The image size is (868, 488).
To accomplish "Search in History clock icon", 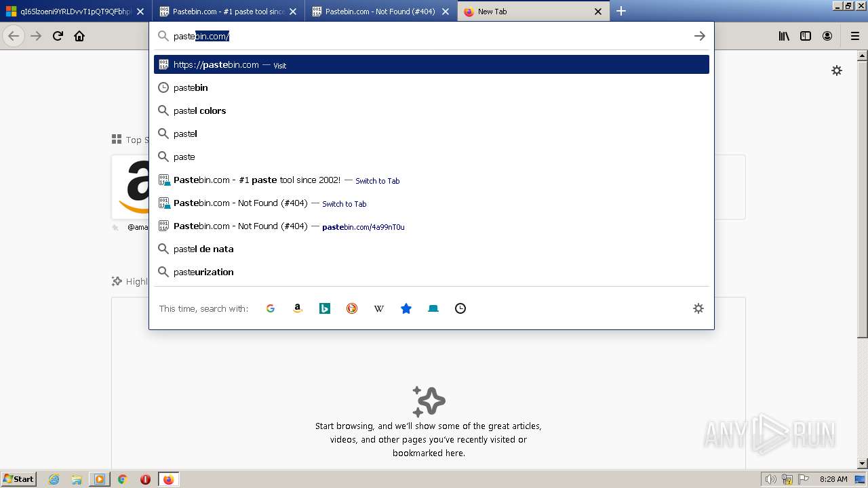I will [460, 308].
